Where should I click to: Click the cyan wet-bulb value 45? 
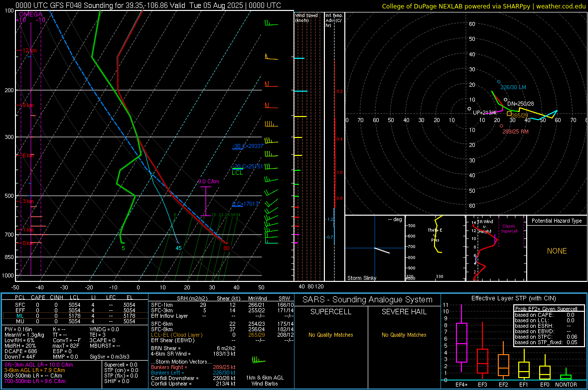178,248
